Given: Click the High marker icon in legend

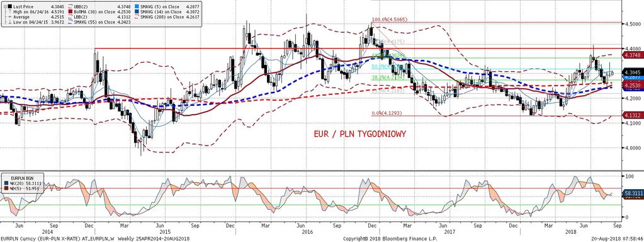Looking at the screenshot, I should click(10, 12).
